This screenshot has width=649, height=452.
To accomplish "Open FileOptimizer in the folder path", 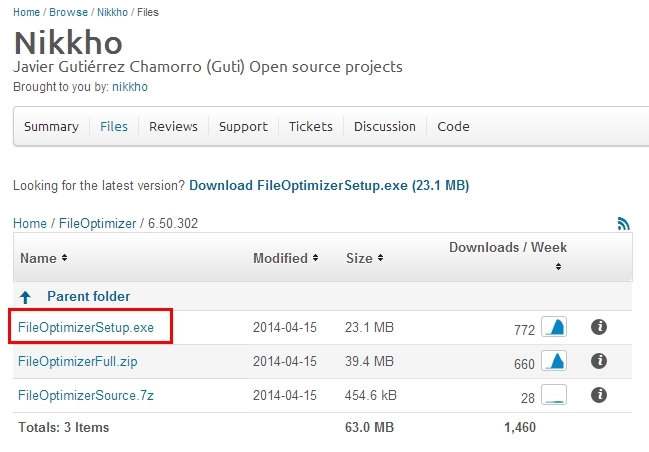I will point(98,224).
